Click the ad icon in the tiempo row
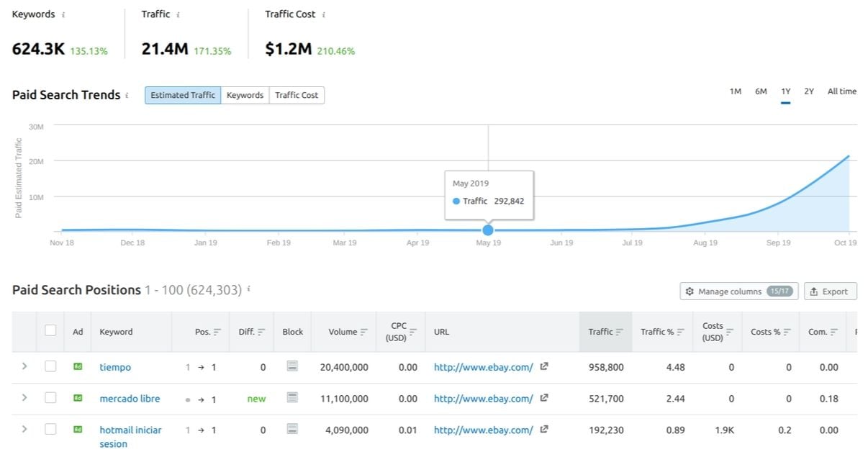The width and height of the screenshot is (868, 457). 78,367
